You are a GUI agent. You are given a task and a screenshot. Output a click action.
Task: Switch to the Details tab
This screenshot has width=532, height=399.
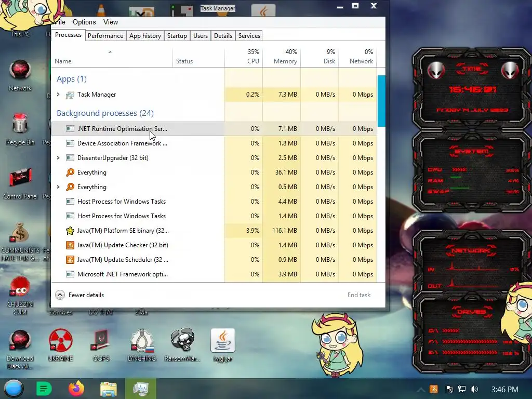(223, 36)
